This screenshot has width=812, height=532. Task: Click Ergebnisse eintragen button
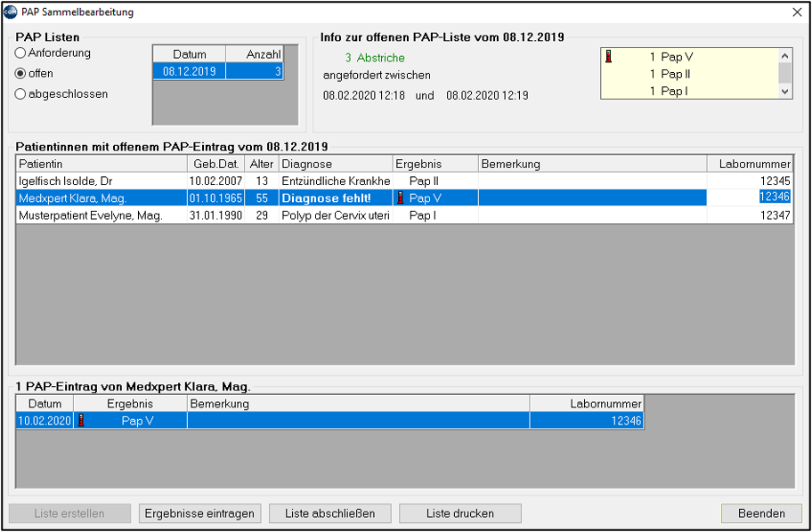point(200,513)
